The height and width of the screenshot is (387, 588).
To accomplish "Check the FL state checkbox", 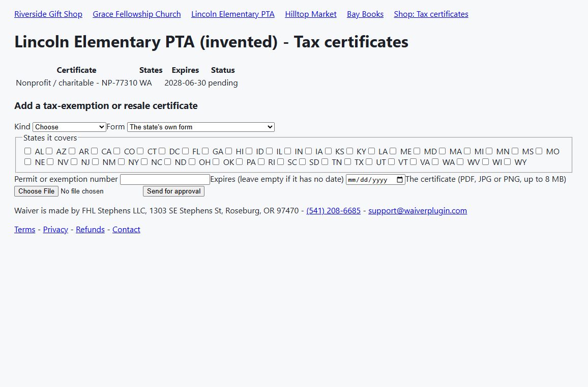I will tap(185, 151).
